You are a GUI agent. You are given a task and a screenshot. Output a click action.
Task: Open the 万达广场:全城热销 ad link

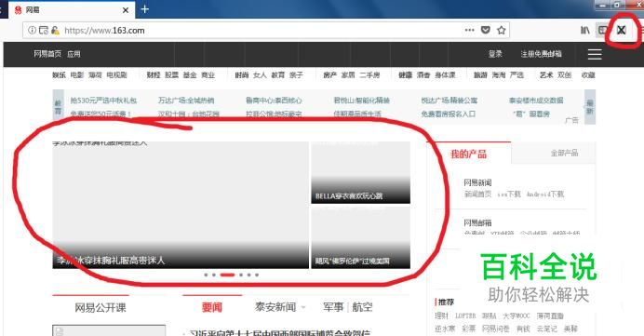186,101
